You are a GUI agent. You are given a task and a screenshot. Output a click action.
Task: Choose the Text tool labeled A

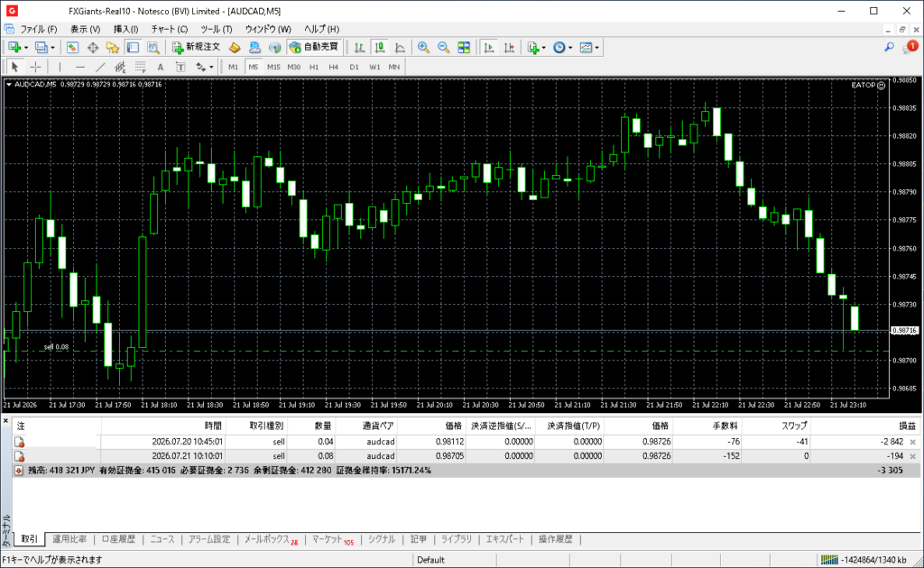click(161, 67)
